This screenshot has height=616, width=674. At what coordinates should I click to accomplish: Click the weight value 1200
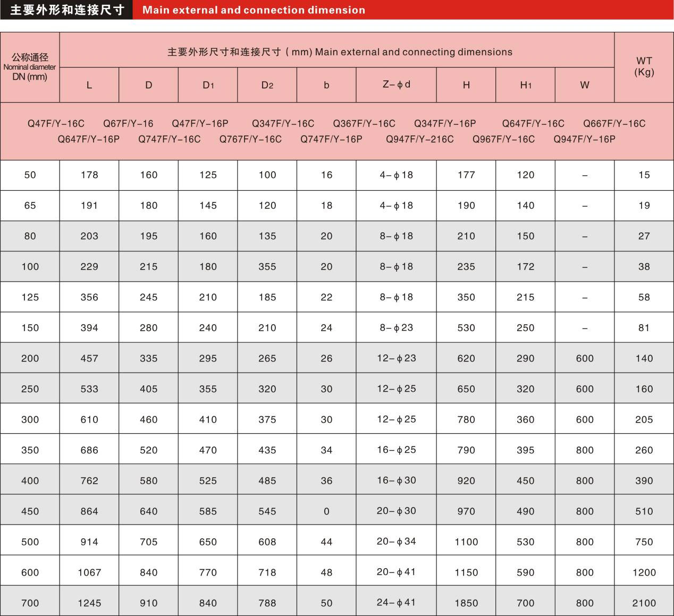point(644,572)
